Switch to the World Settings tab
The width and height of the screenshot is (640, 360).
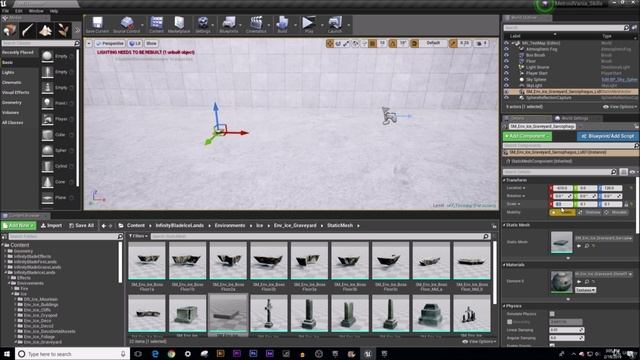[573, 118]
